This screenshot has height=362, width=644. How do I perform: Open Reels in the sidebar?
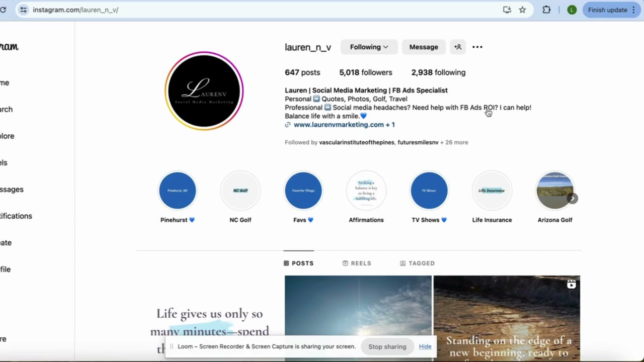(4, 162)
